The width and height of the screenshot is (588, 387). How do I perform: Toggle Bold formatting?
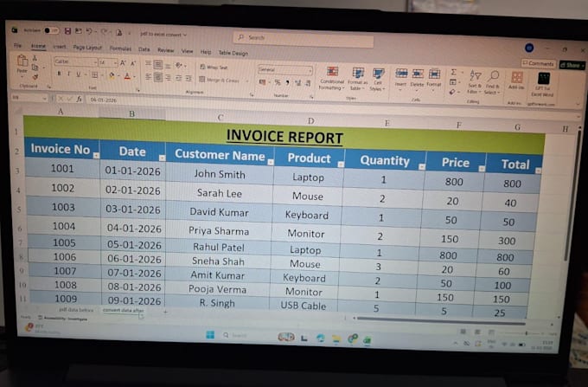59,74
